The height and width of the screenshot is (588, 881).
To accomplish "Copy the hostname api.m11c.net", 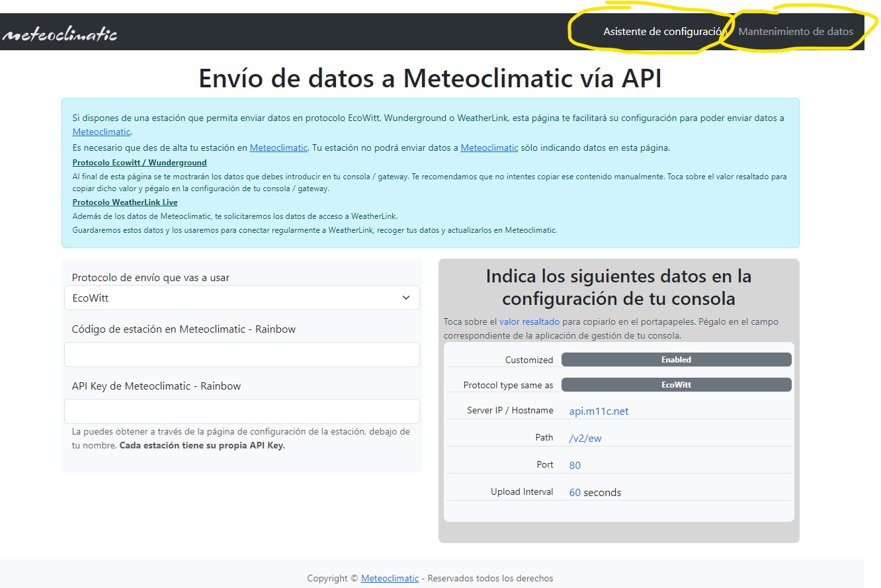I will click(x=599, y=411).
